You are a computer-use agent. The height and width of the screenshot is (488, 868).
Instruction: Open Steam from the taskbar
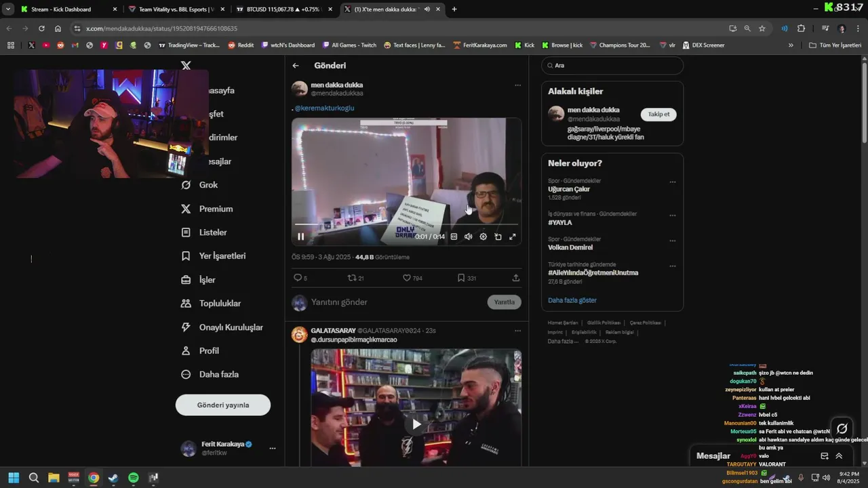click(113, 478)
